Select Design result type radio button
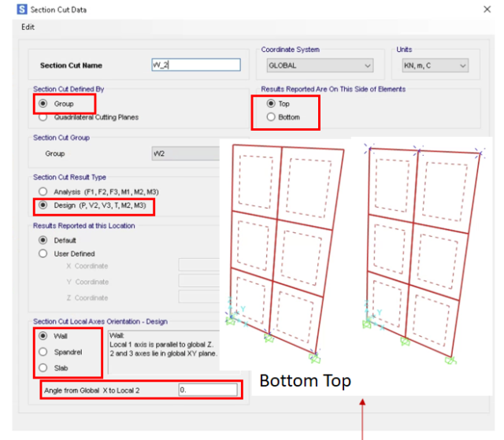 coord(43,206)
